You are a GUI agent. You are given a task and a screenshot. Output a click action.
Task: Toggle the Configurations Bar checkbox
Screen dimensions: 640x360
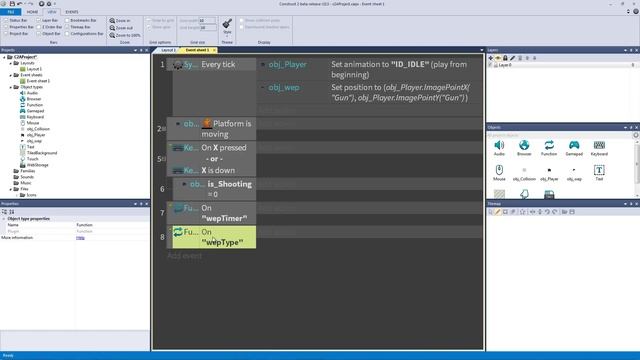67,33
